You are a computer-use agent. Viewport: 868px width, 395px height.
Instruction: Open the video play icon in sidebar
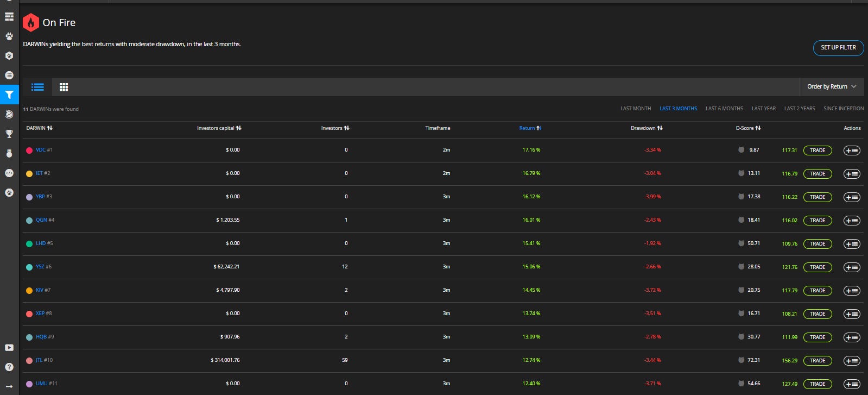tap(9, 348)
